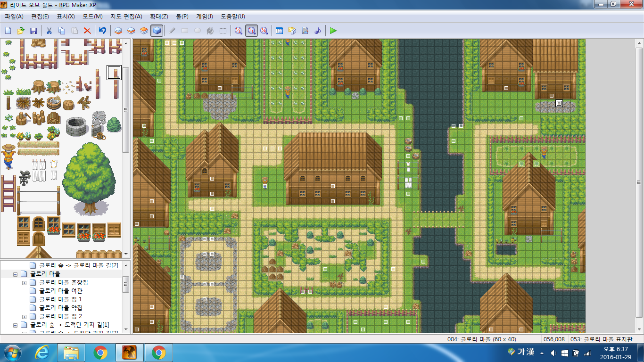Switch to Layer 2 editing mode
This screenshot has width=644, height=362.
(131, 31)
